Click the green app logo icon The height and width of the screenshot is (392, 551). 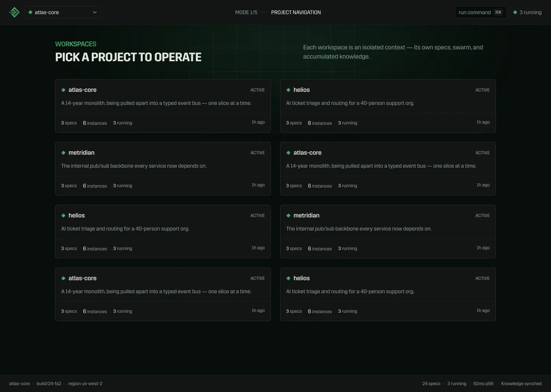click(15, 12)
